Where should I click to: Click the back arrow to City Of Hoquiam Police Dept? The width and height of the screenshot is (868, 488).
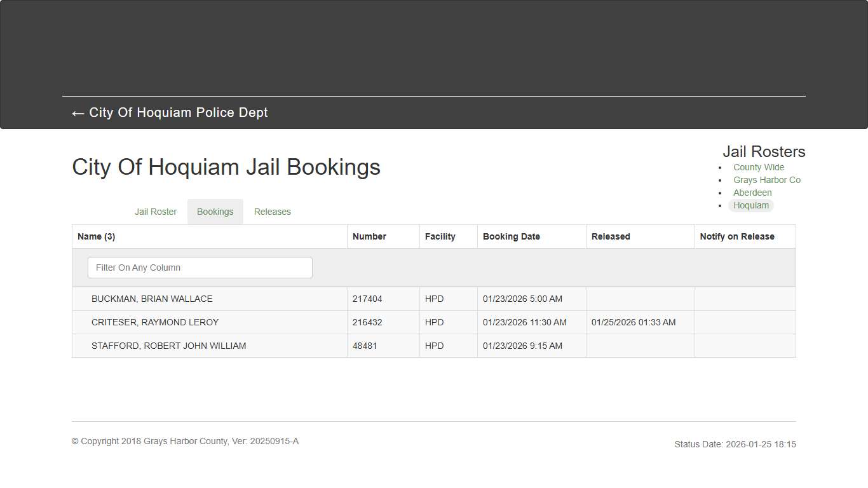coord(78,113)
